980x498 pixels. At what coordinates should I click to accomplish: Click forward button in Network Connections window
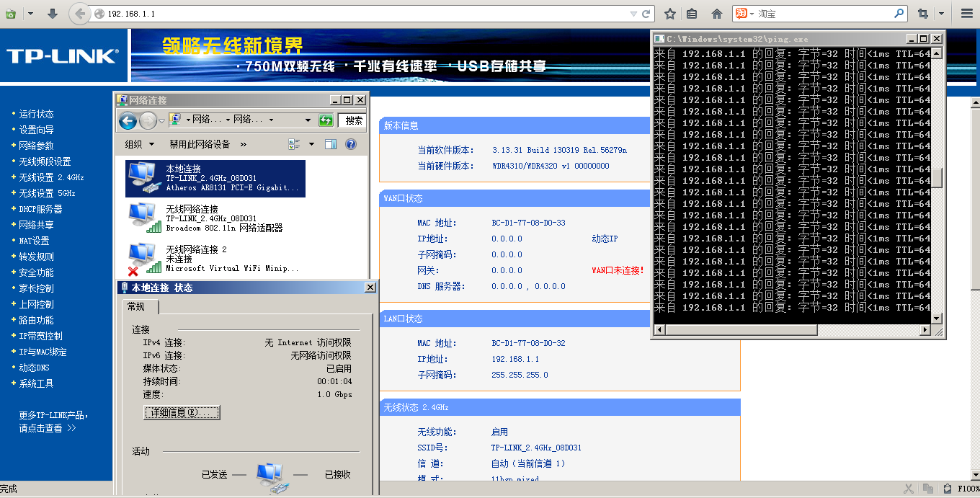click(148, 121)
